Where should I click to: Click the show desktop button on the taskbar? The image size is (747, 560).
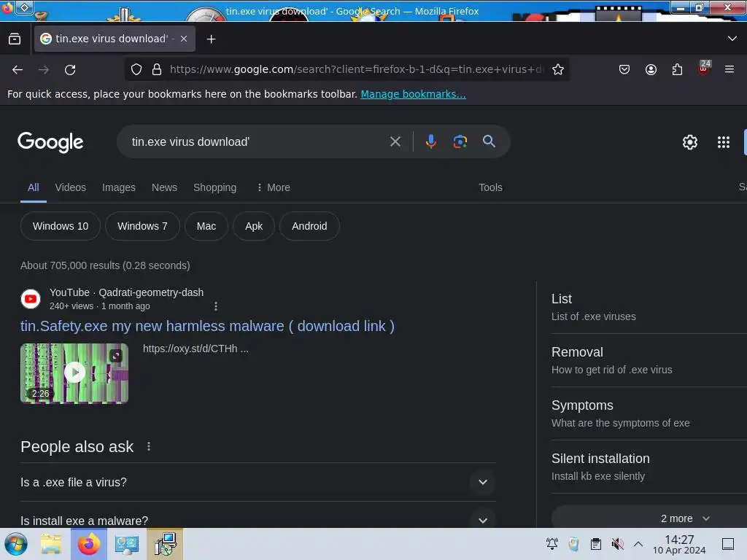pyautogui.click(x=728, y=544)
